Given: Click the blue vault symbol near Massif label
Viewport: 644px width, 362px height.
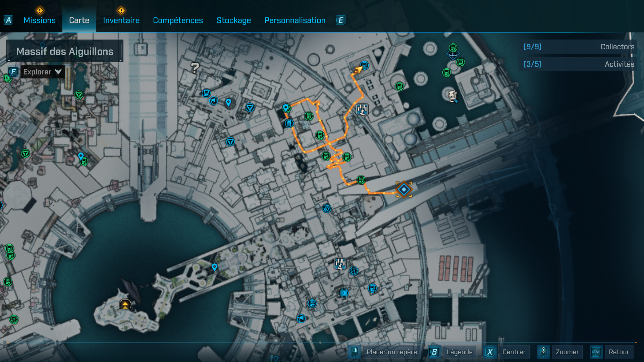Looking at the screenshot, I should coord(250,108).
